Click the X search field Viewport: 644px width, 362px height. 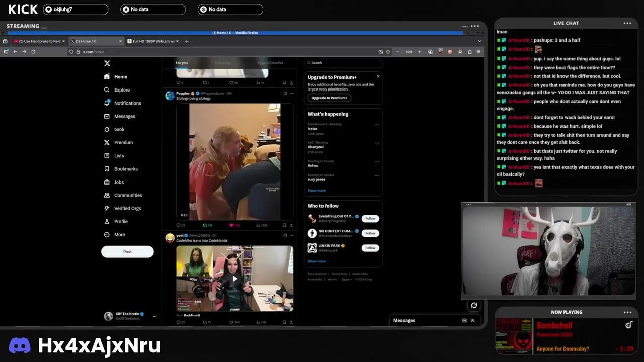[344, 63]
